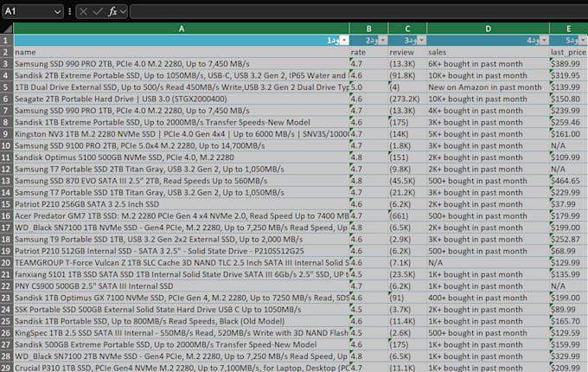Click the review count (273.2K) cell
The height and width of the screenshot is (372, 588).
click(x=407, y=99)
